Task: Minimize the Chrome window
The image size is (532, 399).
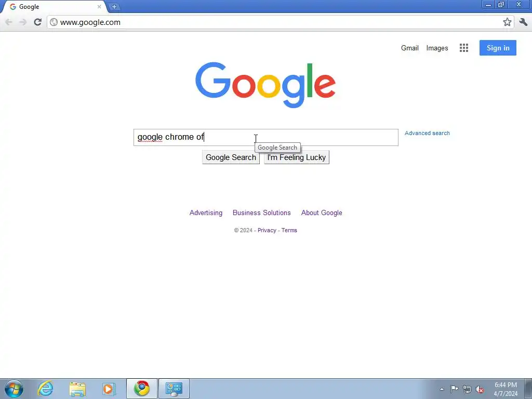Action: tap(488, 5)
